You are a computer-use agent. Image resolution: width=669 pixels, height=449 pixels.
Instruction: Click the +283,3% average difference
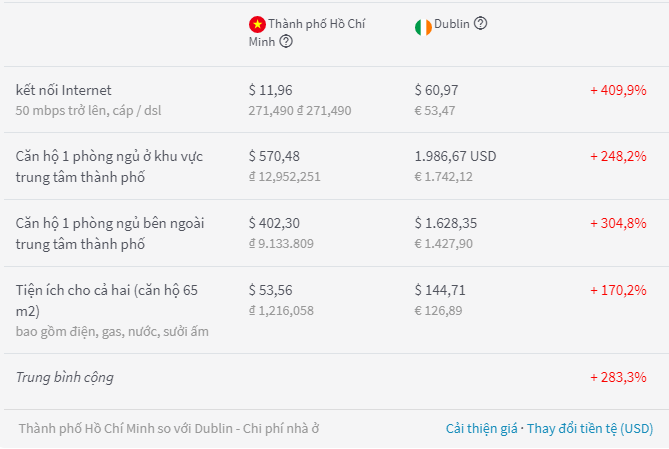pyautogui.click(x=618, y=377)
